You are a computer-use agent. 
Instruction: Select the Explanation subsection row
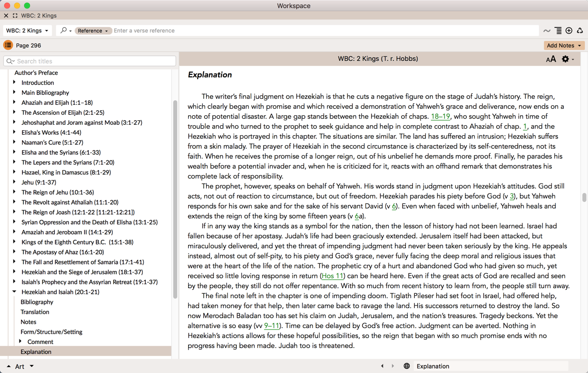(x=85, y=352)
